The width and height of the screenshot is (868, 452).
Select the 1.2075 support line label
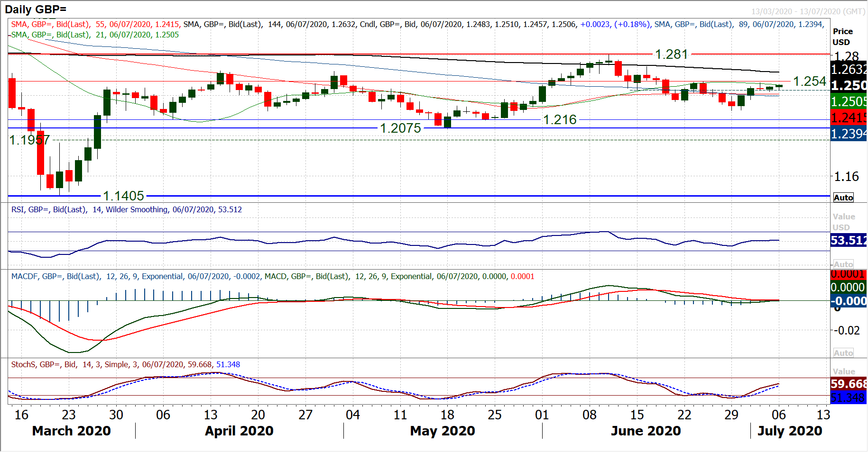point(400,128)
